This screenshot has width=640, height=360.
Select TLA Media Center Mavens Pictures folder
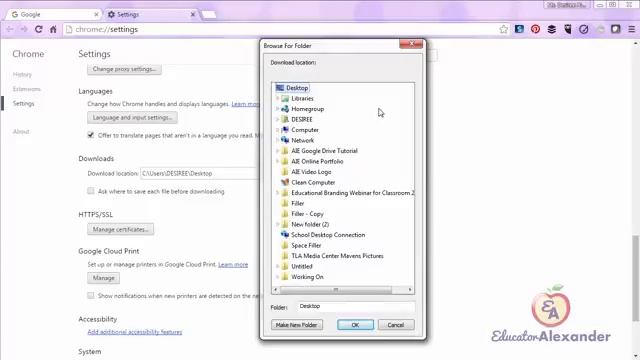point(337,256)
